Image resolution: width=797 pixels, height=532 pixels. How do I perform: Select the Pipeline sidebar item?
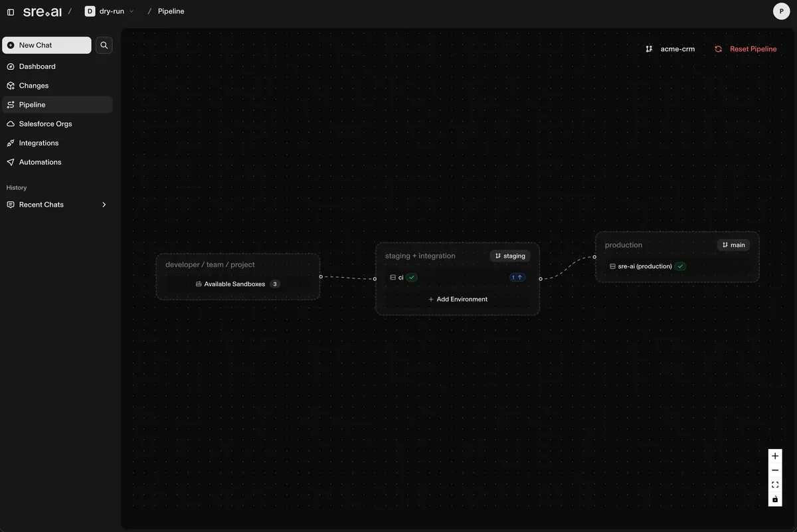57,105
